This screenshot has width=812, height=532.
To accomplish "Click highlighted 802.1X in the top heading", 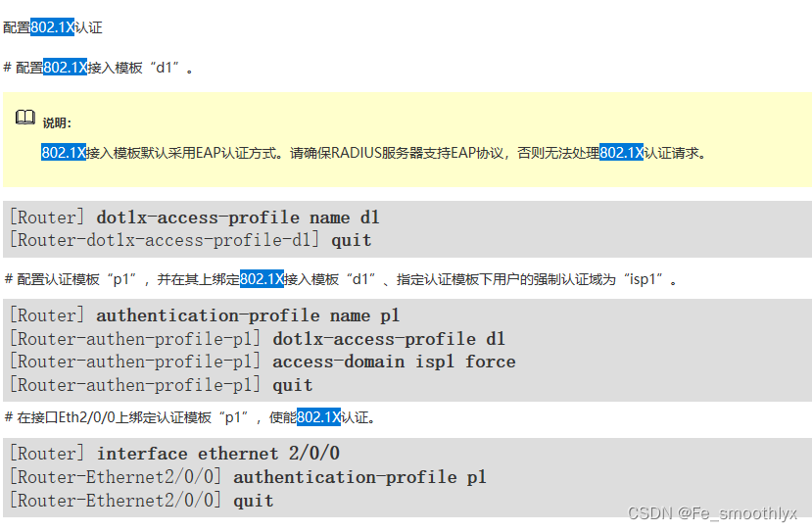I will pos(52,27).
